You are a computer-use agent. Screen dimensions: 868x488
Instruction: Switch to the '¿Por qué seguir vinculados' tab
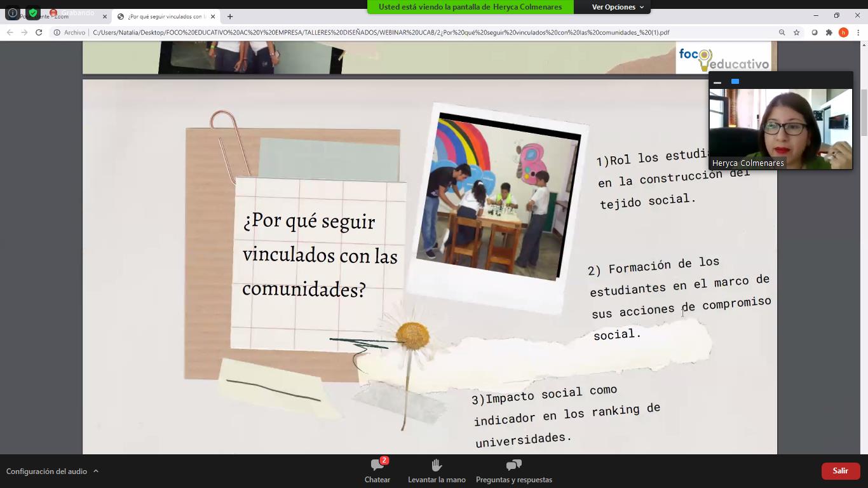(x=165, y=17)
